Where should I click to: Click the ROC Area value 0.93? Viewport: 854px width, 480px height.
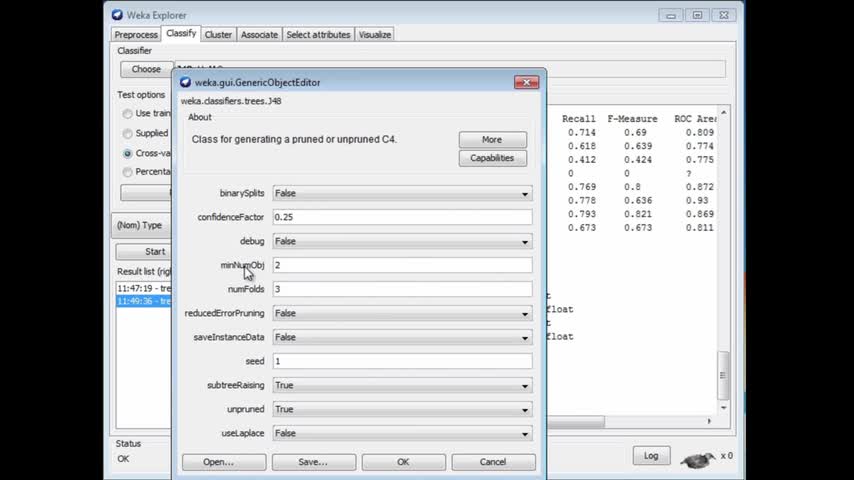pyautogui.click(x=697, y=200)
